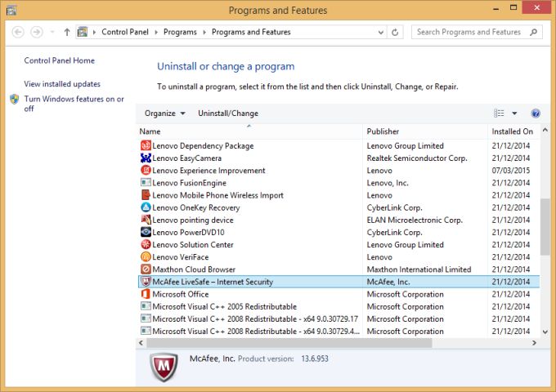Go up one level with the up arrow
The image size is (556, 392).
click(66, 33)
